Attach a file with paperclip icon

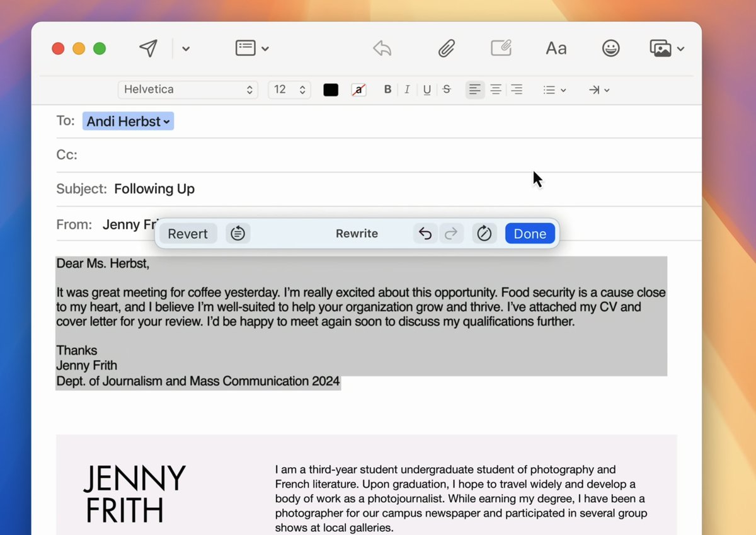coord(447,49)
